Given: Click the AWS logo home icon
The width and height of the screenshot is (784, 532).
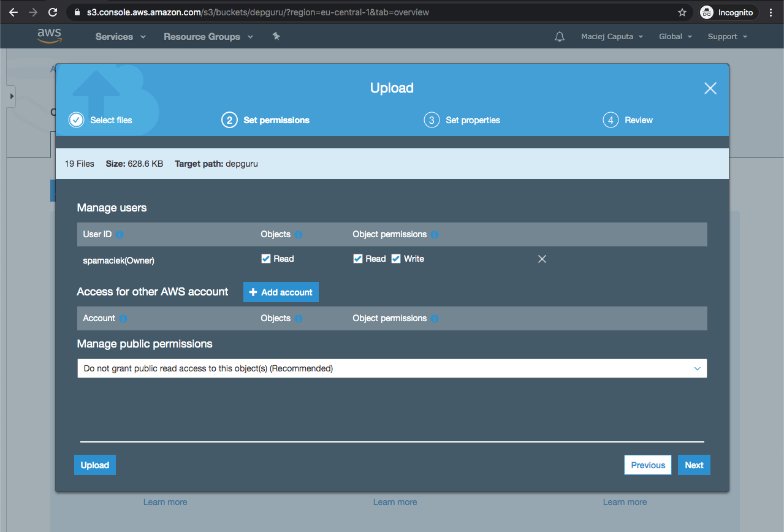Looking at the screenshot, I should pos(49,36).
